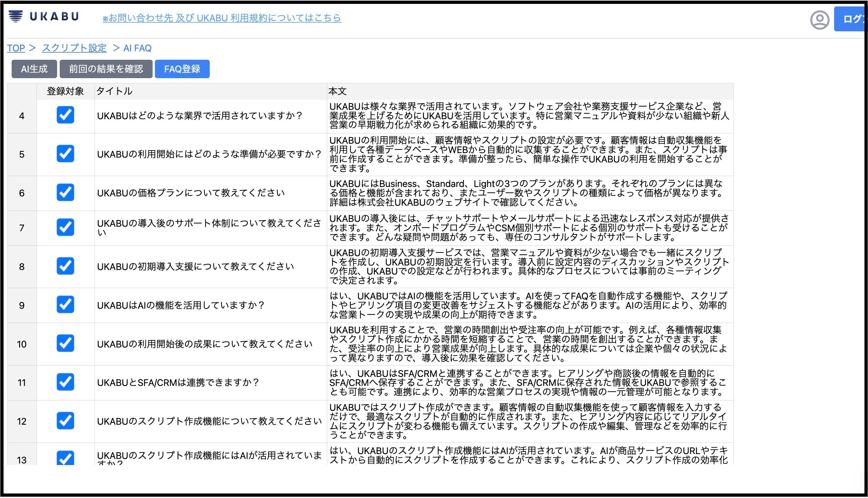Uncheck SFA/CRM row 11 checkbox
This screenshot has height=498, width=868.
point(65,382)
